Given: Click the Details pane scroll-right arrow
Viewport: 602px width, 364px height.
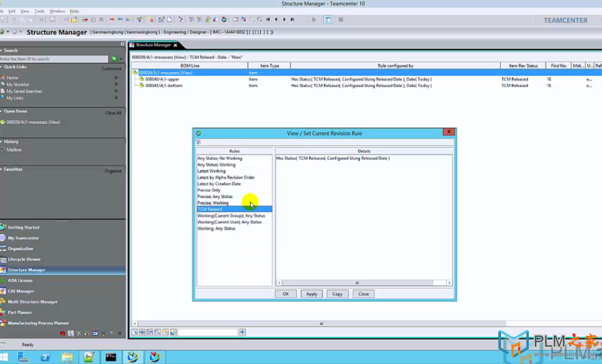Looking at the screenshot, I should (449, 283).
